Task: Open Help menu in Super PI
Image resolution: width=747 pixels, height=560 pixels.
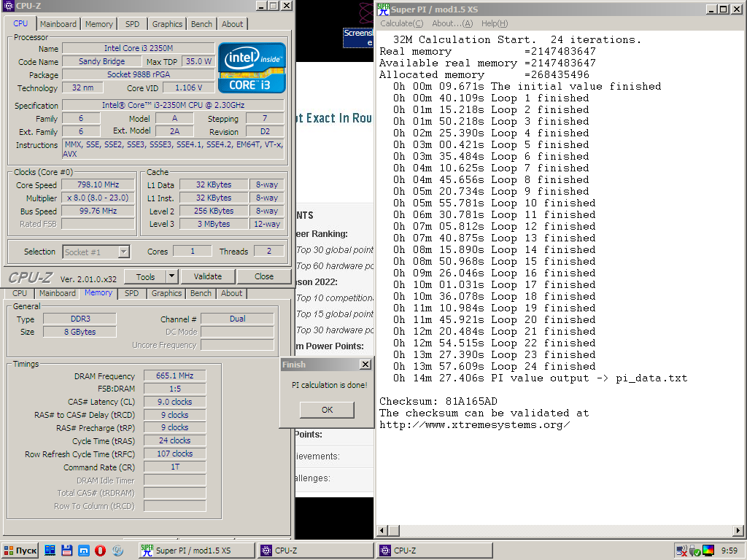Action: click(495, 23)
